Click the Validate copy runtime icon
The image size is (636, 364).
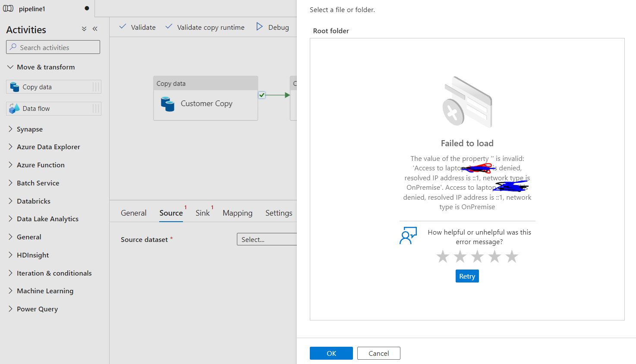(x=168, y=27)
